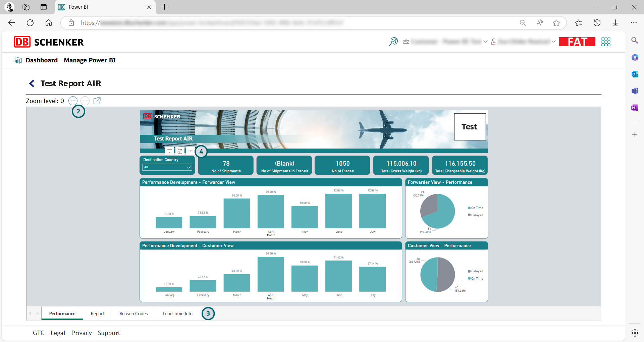Viewport: 644px width, 342px height.
Task: Click the DB SCHENKER logo
Action: click(x=48, y=42)
